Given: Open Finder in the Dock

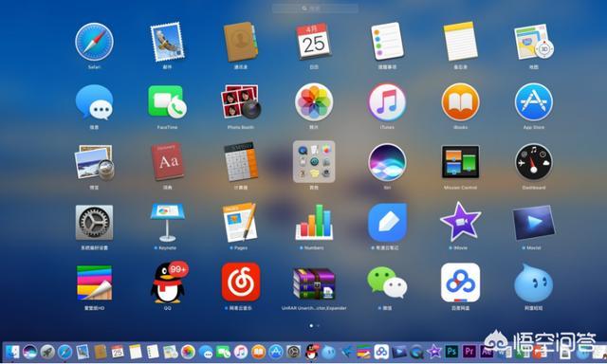Looking at the screenshot, I should coord(12,352).
